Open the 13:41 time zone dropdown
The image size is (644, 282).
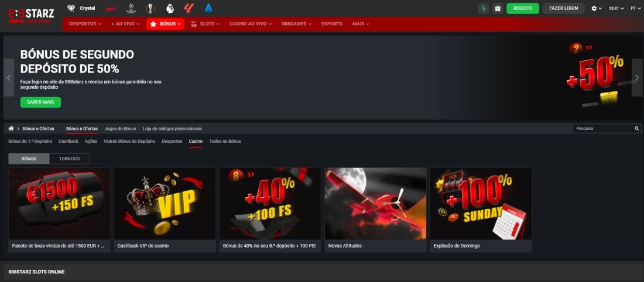coord(616,8)
